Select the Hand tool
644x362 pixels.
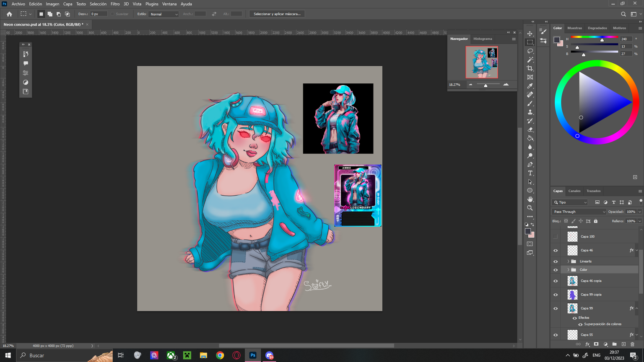coord(530,199)
